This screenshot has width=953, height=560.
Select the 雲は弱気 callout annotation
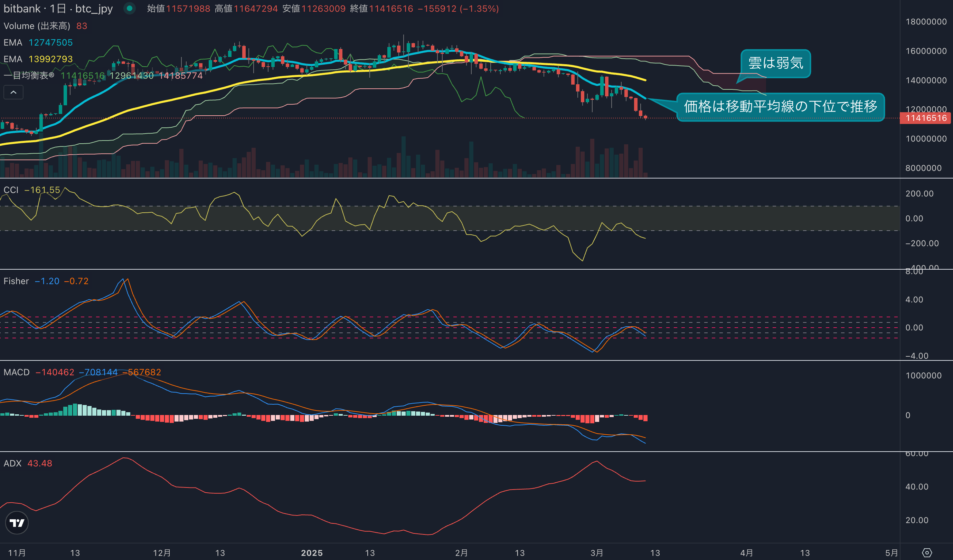coord(775,63)
